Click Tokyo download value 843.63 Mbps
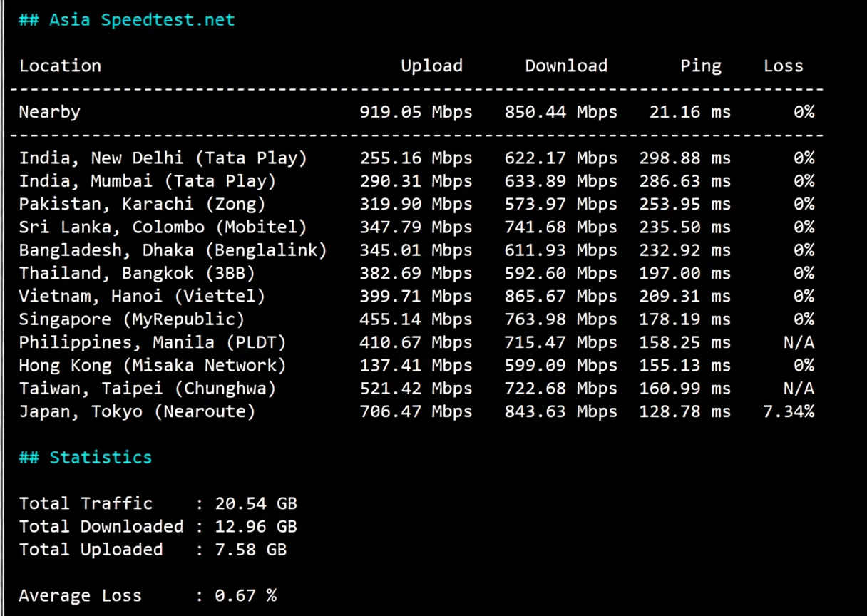Screen dimensions: 867x616 coord(560,412)
